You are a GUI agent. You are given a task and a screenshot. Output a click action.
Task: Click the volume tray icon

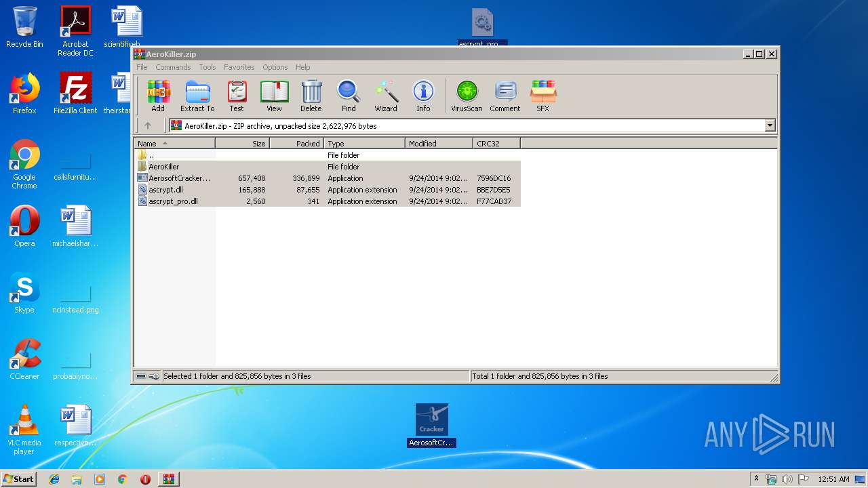click(x=787, y=479)
